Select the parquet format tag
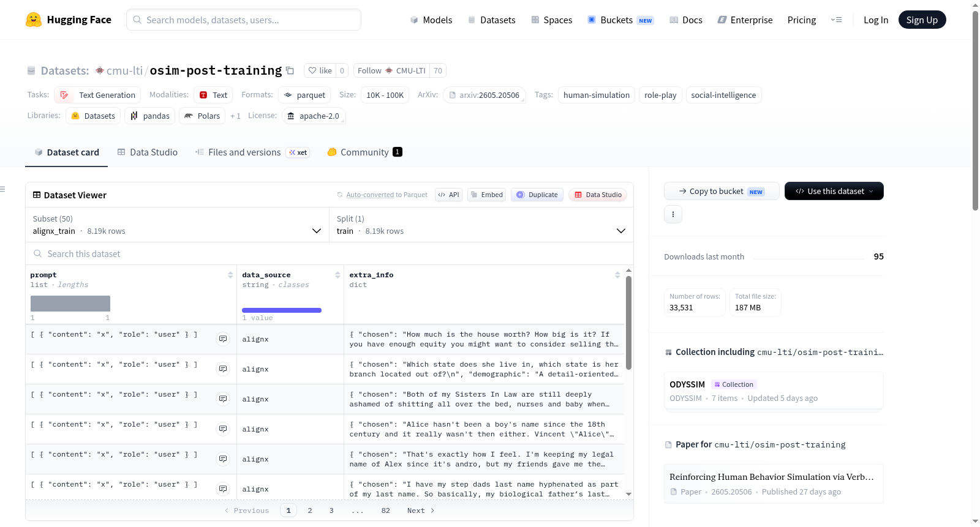 point(304,95)
